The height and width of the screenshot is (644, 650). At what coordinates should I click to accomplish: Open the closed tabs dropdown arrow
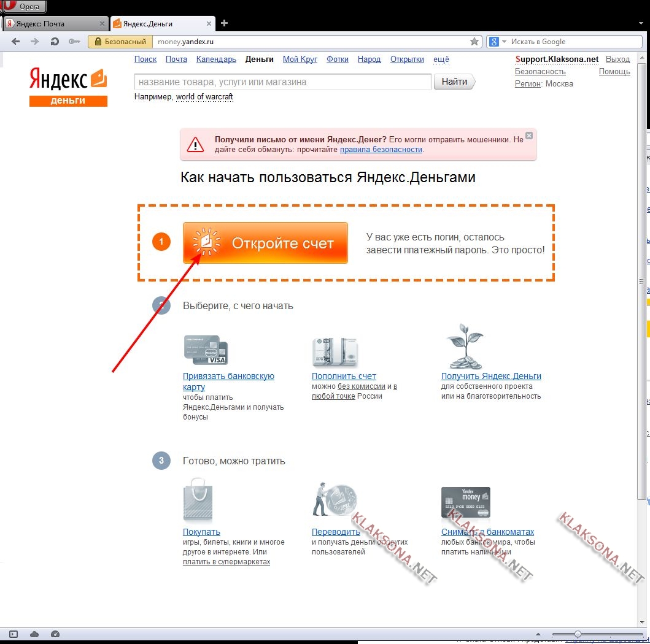pos(641,23)
